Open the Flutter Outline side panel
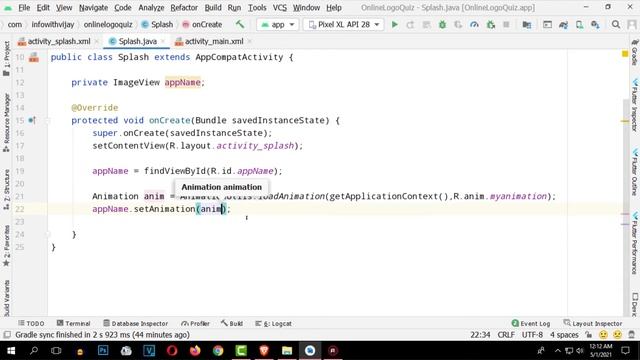This screenshot has width=640, height=360. coord(635,172)
